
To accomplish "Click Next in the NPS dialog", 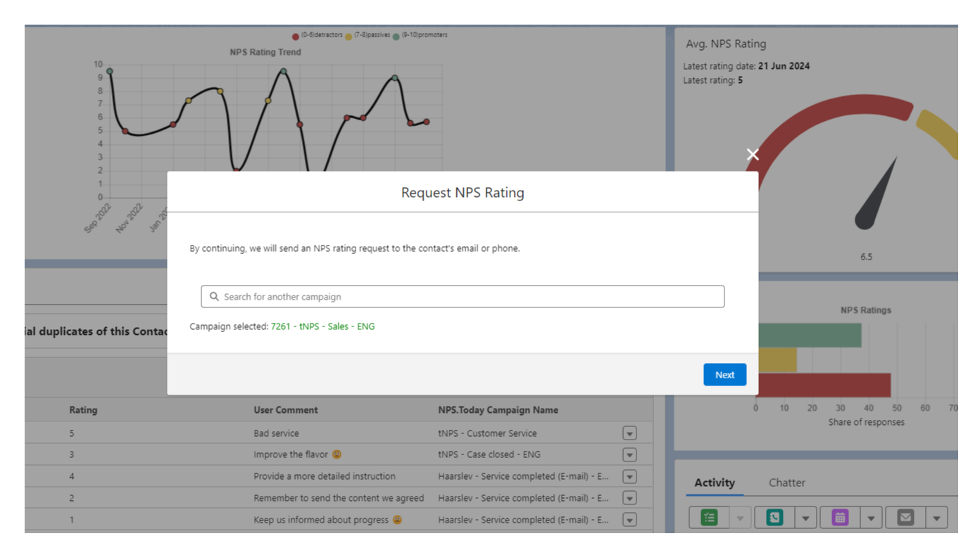I will 724,375.
